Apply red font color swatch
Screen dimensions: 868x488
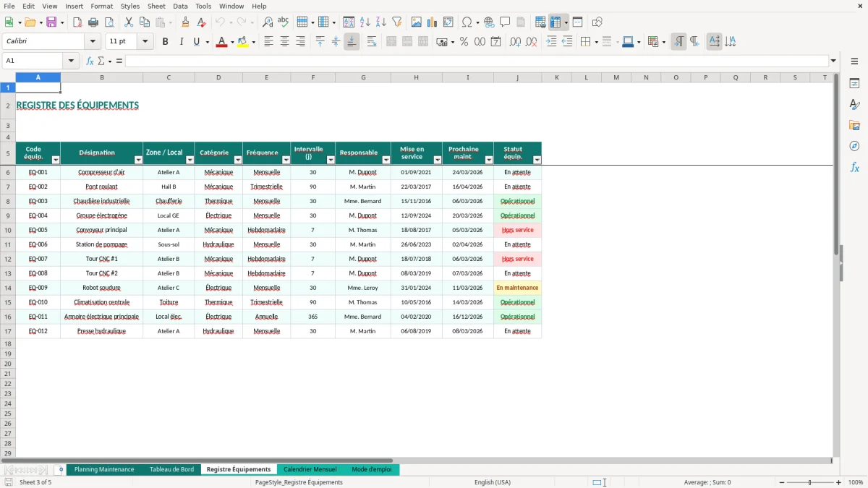tap(221, 42)
